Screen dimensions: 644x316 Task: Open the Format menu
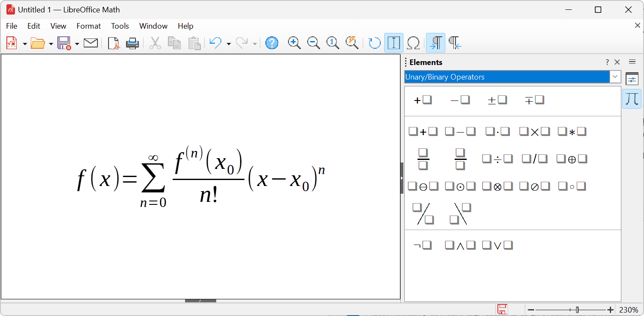[89, 26]
